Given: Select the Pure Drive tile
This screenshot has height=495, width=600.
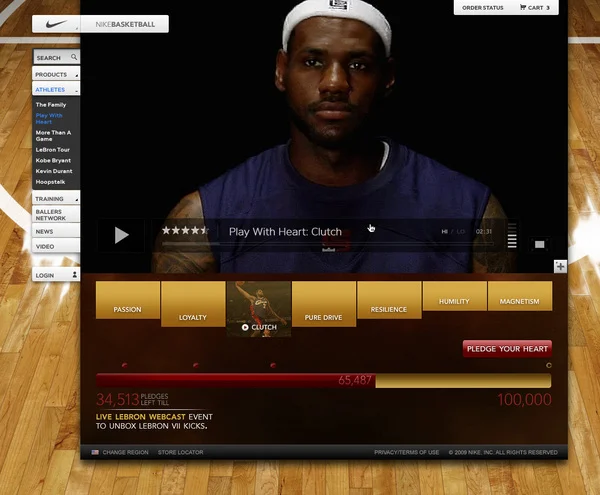Looking at the screenshot, I should click(324, 304).
